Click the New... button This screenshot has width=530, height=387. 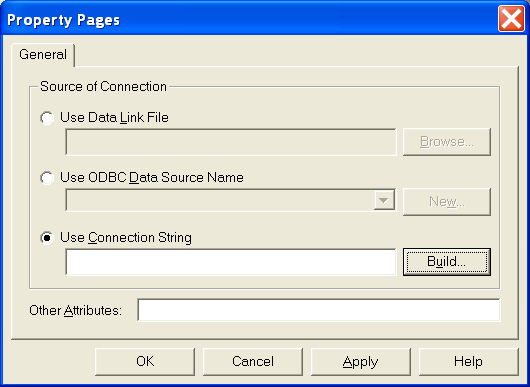click(x=447, y=202)
